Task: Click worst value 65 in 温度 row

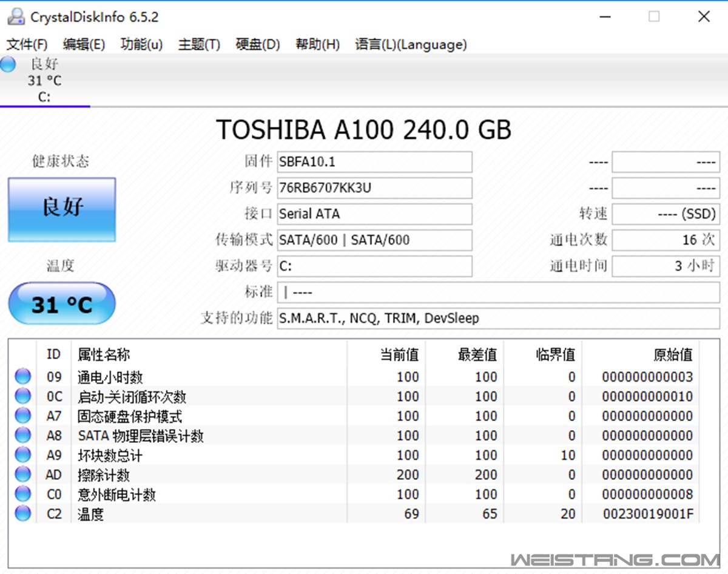Action: [x=490, y=514]
